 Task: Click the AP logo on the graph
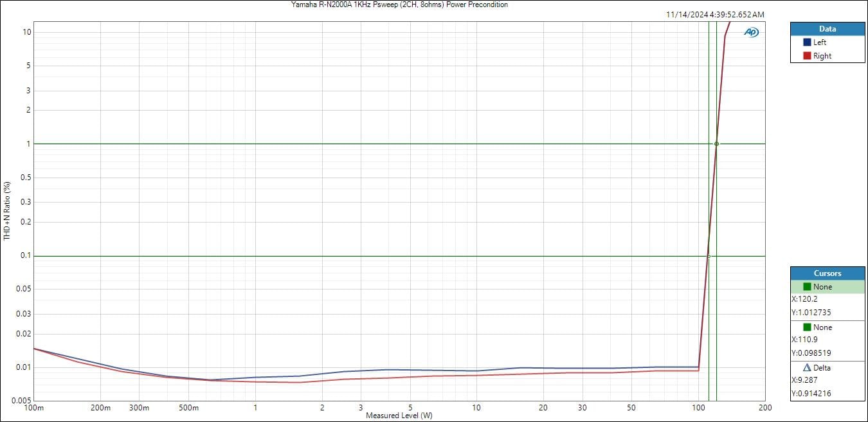click(751, 32)
